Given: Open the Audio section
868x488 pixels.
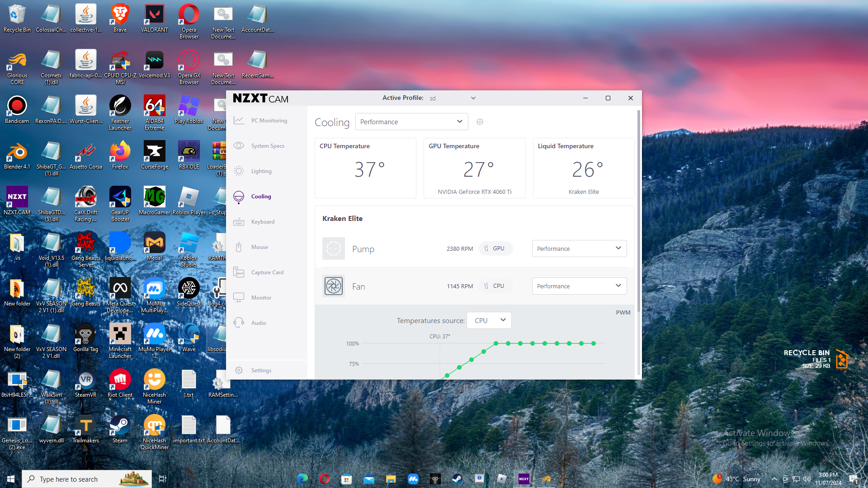Looking at the screenshot, I should [x=267, y=323].
